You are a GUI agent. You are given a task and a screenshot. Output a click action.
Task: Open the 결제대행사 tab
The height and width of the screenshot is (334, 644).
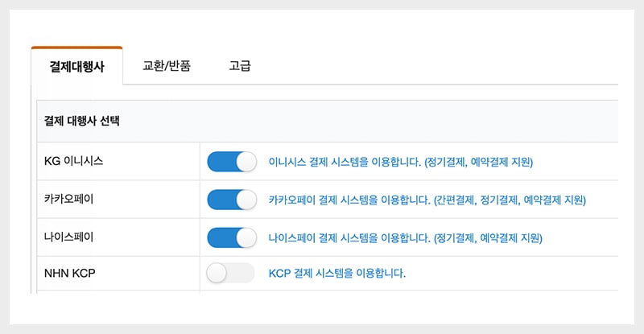pos(76,67)
